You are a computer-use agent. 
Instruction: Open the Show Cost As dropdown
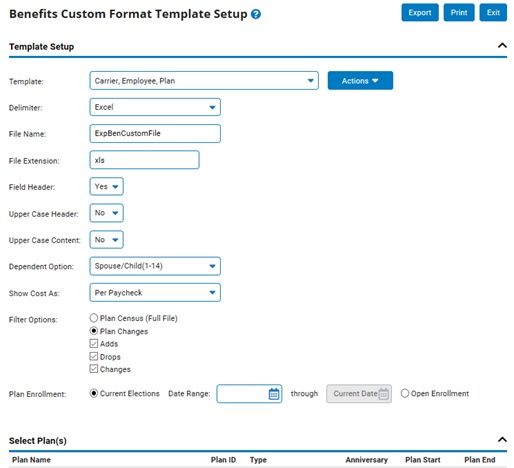155,292
